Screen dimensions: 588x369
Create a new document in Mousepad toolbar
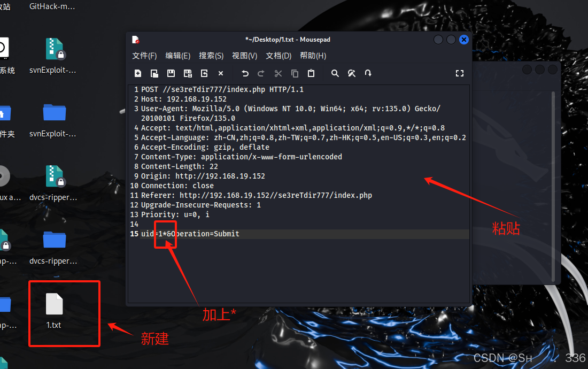pos(137,73)
